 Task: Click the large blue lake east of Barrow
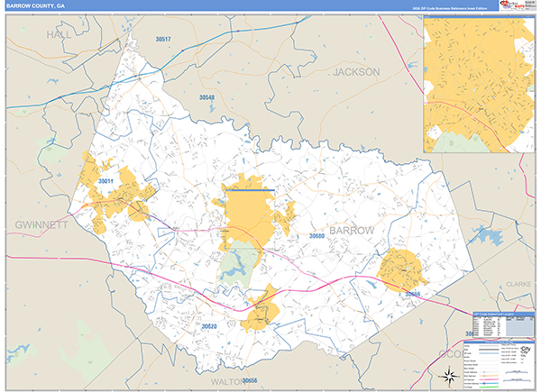click(487, 235)
